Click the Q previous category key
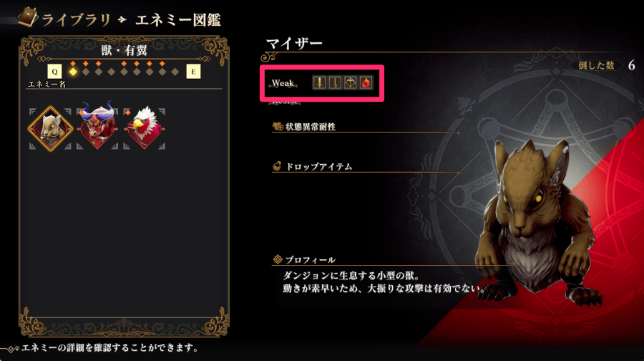644x361 pixels. [x=54, y=72]
